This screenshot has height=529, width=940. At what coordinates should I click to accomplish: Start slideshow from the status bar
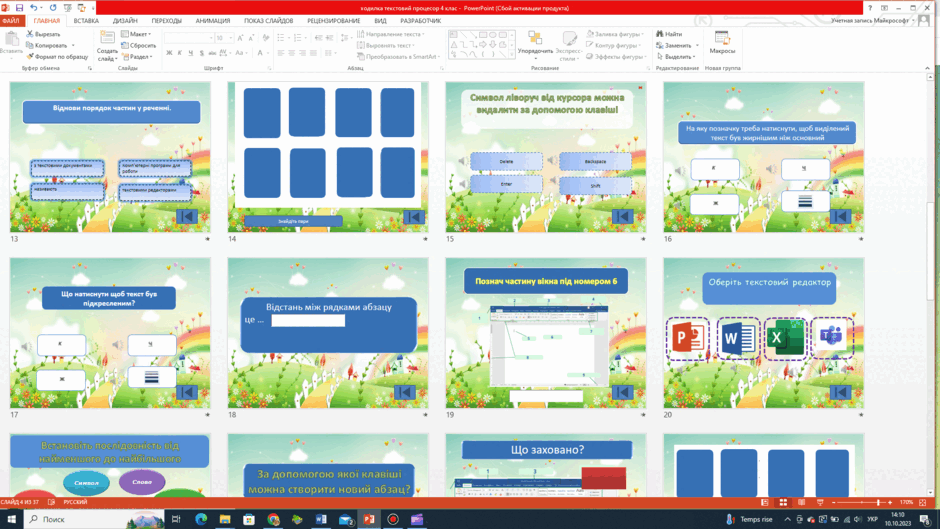coord(820,503)
